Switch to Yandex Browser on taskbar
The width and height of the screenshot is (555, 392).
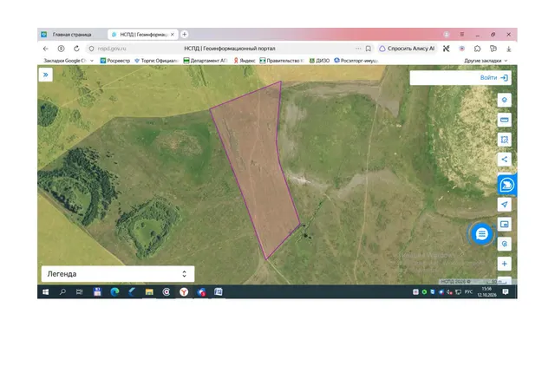pos(184,291)
